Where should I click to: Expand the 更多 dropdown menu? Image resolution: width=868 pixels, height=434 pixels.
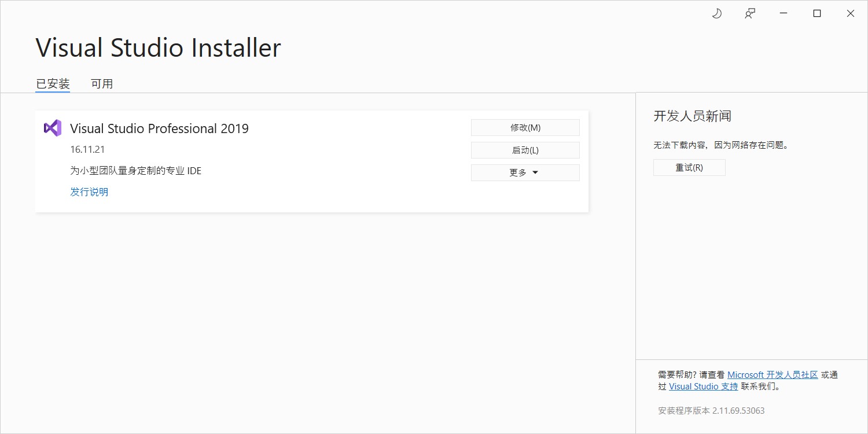[x=525, y=172]
